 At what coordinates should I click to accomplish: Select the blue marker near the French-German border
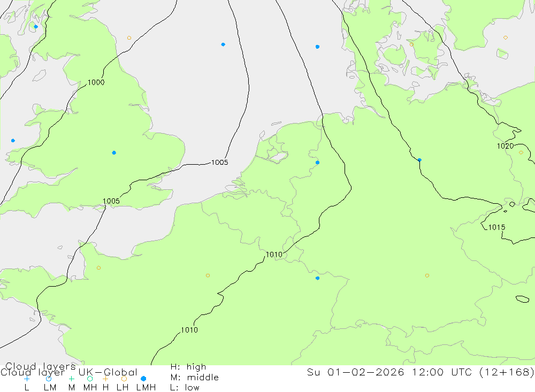coord(318,279)
